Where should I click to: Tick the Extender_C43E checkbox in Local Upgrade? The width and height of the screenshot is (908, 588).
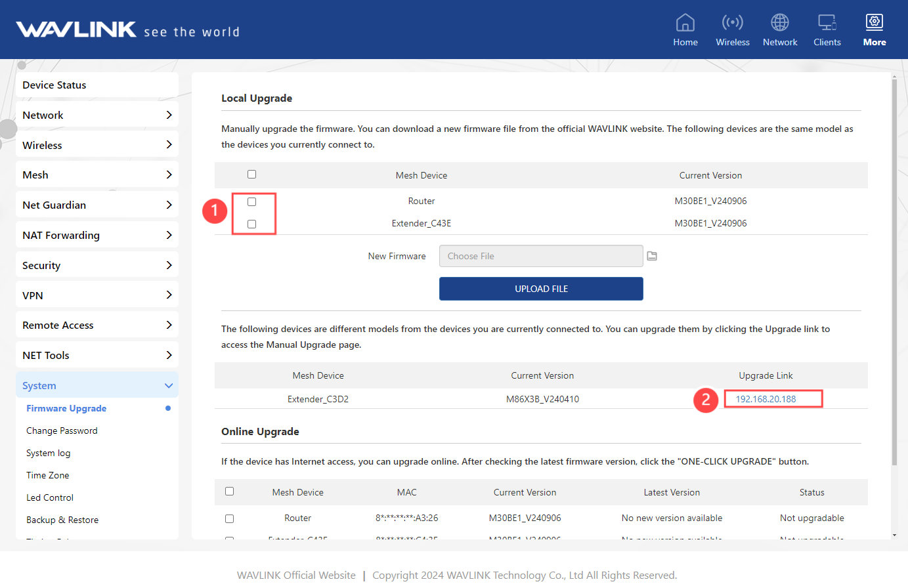(x=251, y=224)
